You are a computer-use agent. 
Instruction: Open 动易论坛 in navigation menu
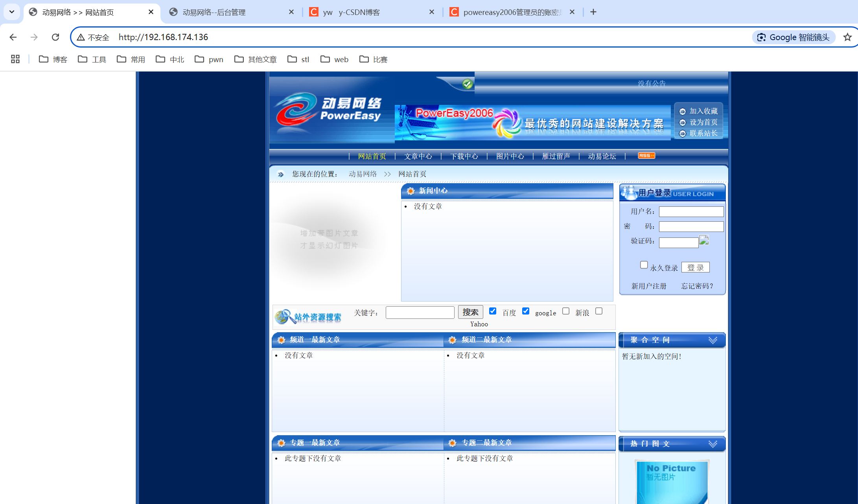(602, 156)
